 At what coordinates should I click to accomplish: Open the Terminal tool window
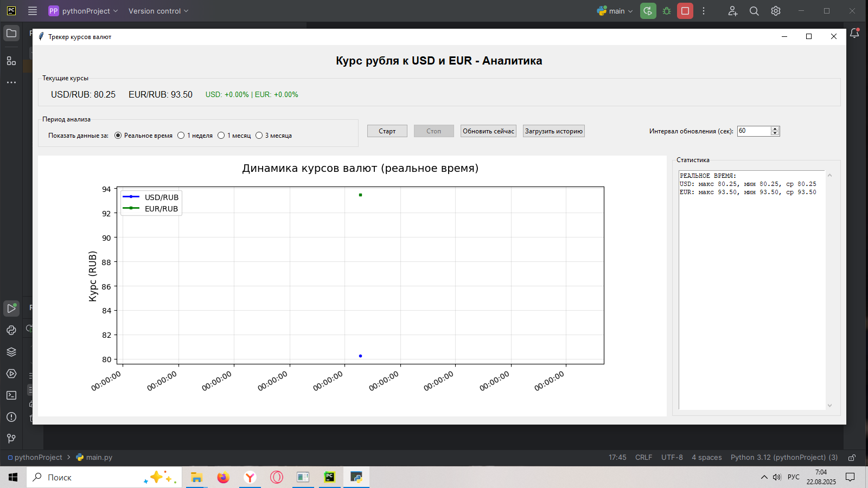tap(11, 395)
